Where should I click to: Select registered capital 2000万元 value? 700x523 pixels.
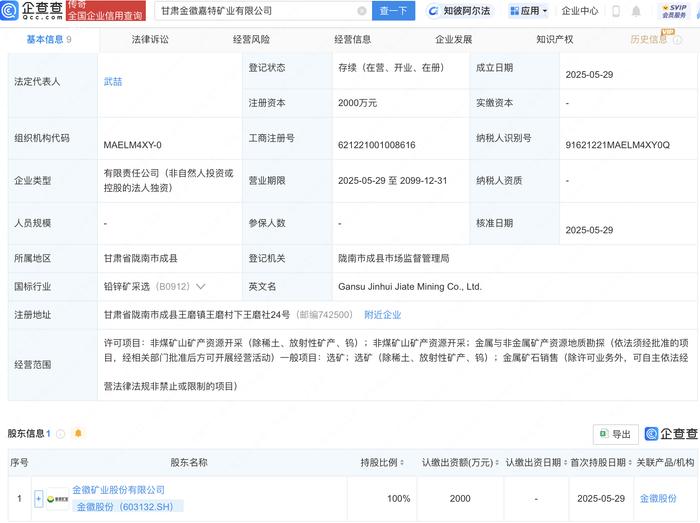point(357,103)
